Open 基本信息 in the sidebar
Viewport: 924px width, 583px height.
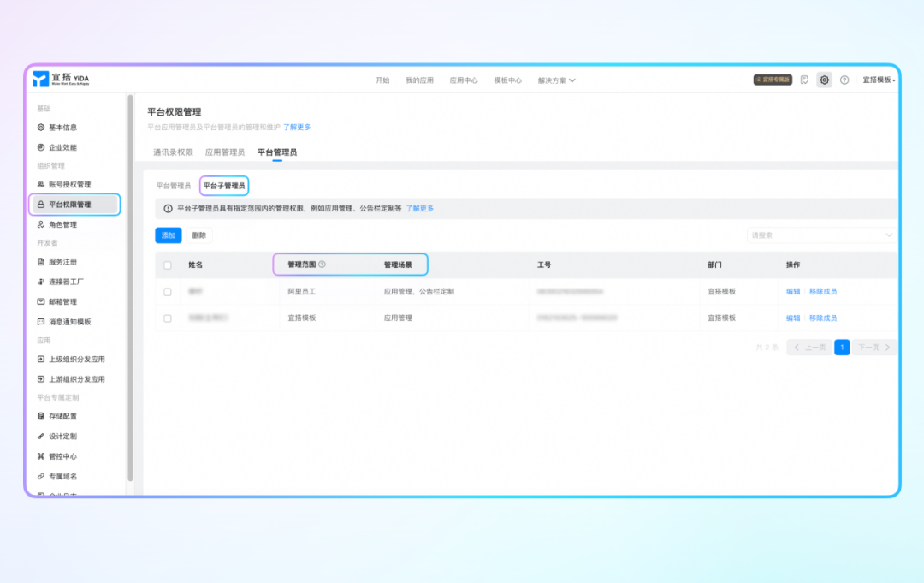(62, 128)
